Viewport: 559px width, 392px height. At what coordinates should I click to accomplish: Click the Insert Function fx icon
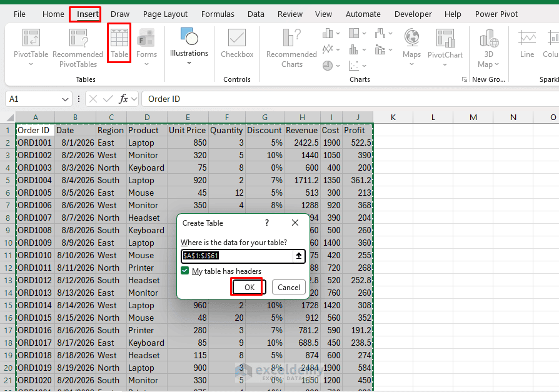[x=123, y=99]
